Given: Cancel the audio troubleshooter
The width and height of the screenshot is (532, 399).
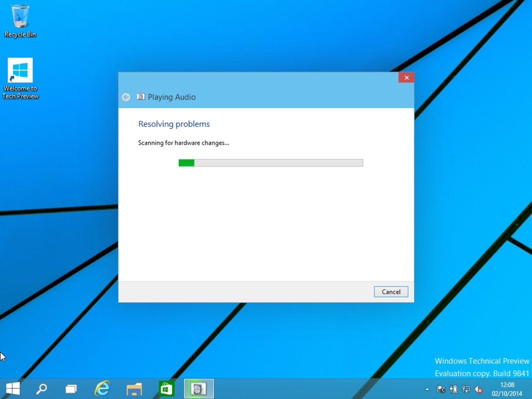Looking at the screenshot, I should (x=391, y=292).
